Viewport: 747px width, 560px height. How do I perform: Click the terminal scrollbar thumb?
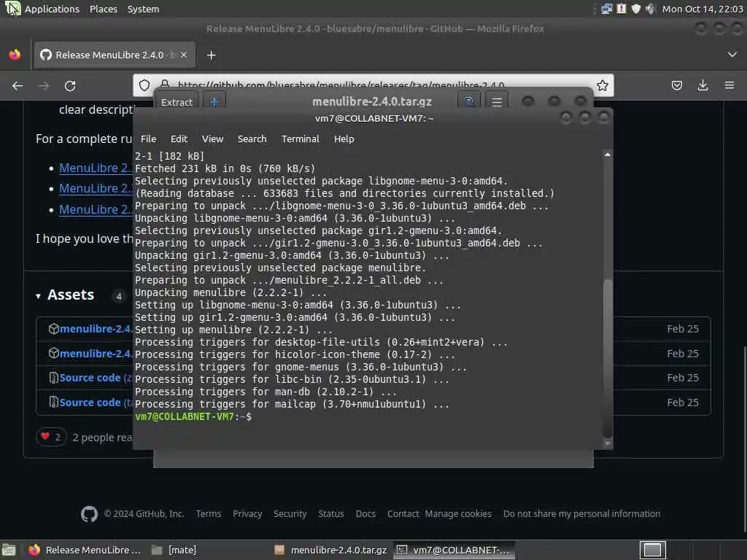tap(608, 358)
